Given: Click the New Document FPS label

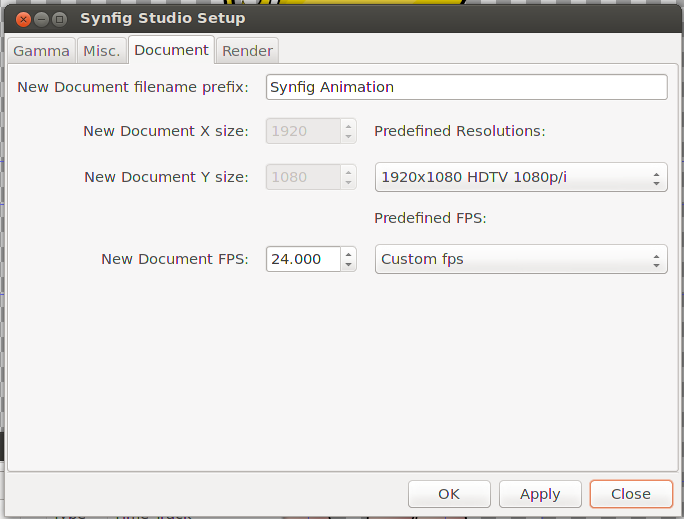Looking at the screenshot, I should pyautogui.click(x=174, y=259).
